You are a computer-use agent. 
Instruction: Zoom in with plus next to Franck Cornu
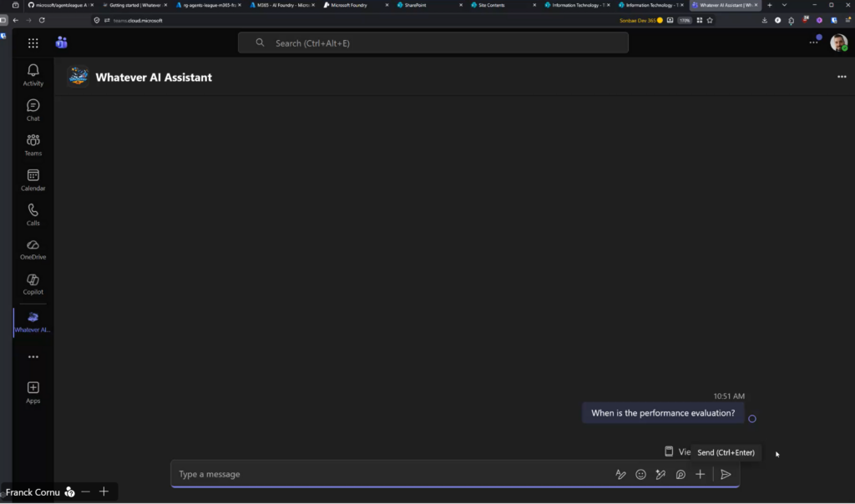pyautogui.click(x=104, y=491)
